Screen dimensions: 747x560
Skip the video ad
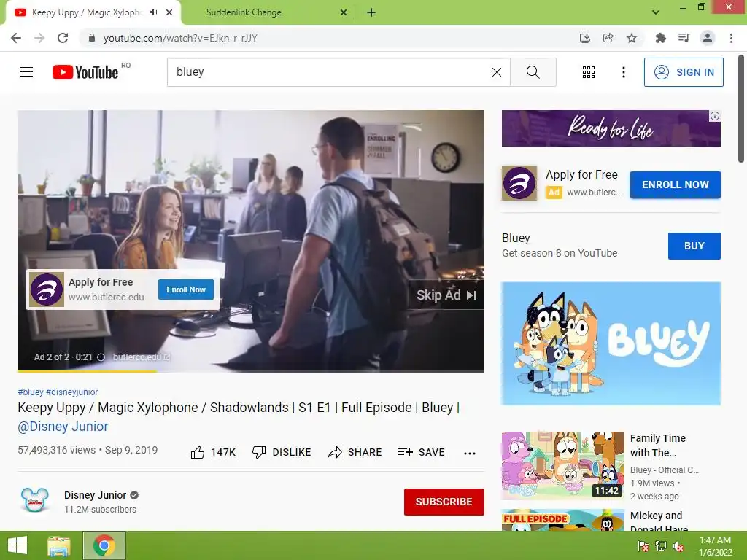[446, 295]
